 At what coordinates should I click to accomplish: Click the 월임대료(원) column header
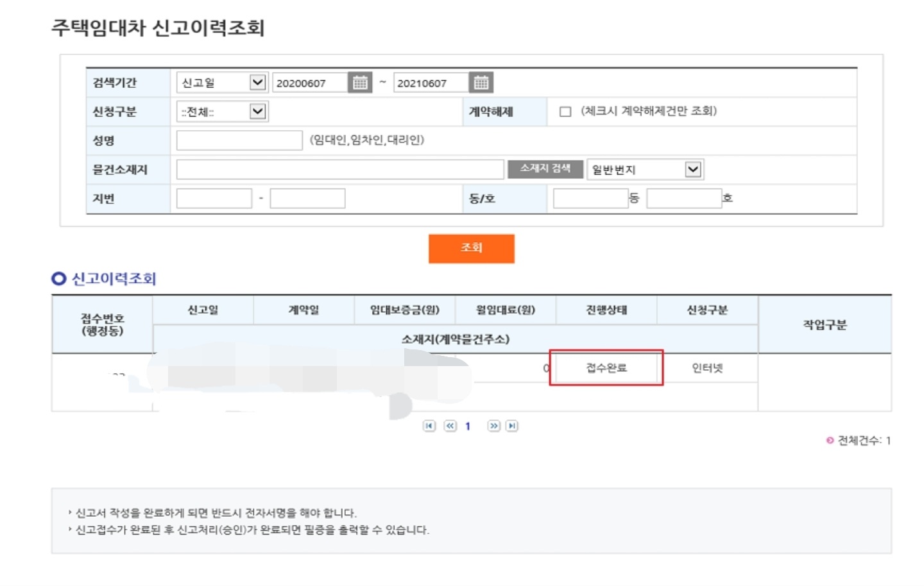[506, 310]
